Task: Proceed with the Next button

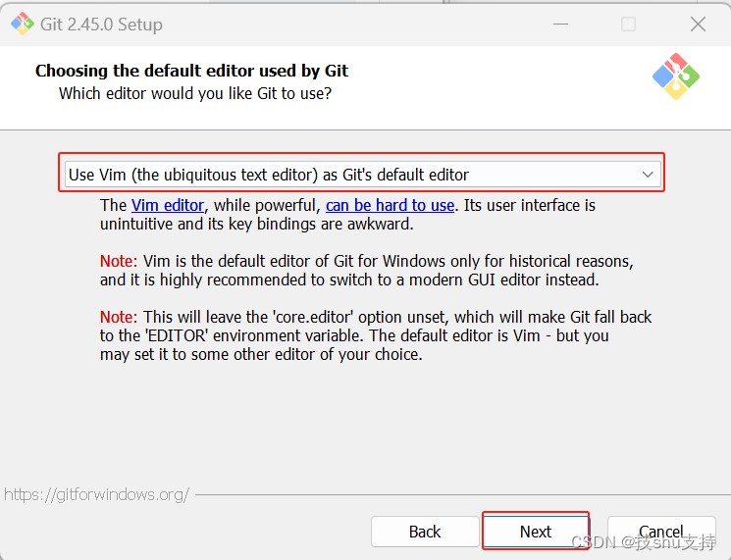Action: coord(536,532)
